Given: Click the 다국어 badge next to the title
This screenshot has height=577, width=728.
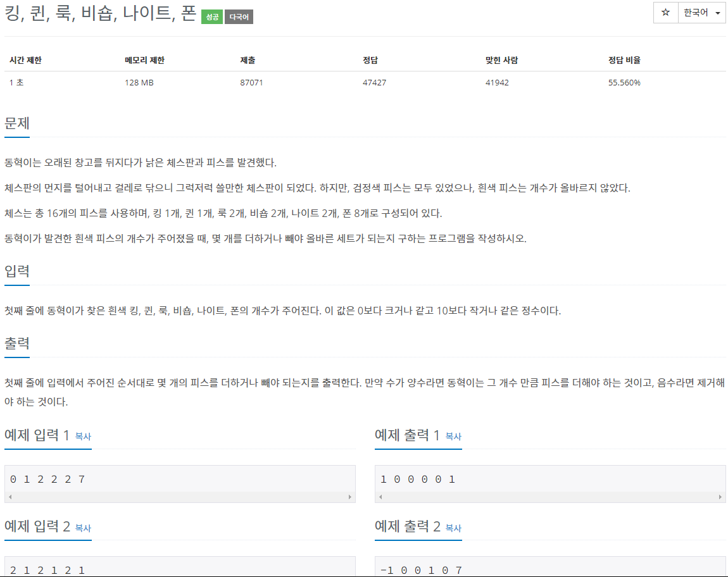Looking at the screenshot, I should [238, 17].
